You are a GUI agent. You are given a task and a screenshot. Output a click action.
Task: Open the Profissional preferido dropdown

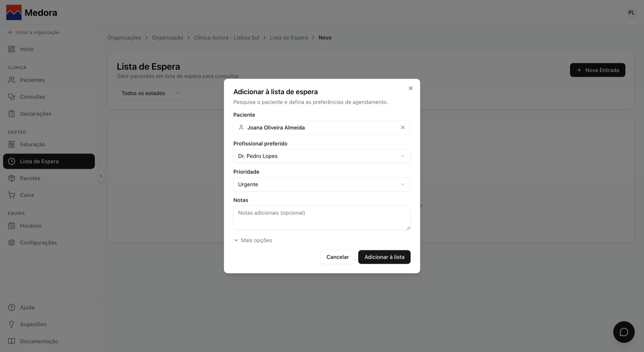pos(322,156)
